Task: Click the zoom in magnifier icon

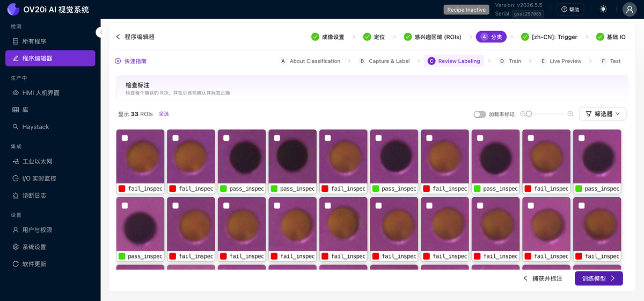Action: click(570, 114)
